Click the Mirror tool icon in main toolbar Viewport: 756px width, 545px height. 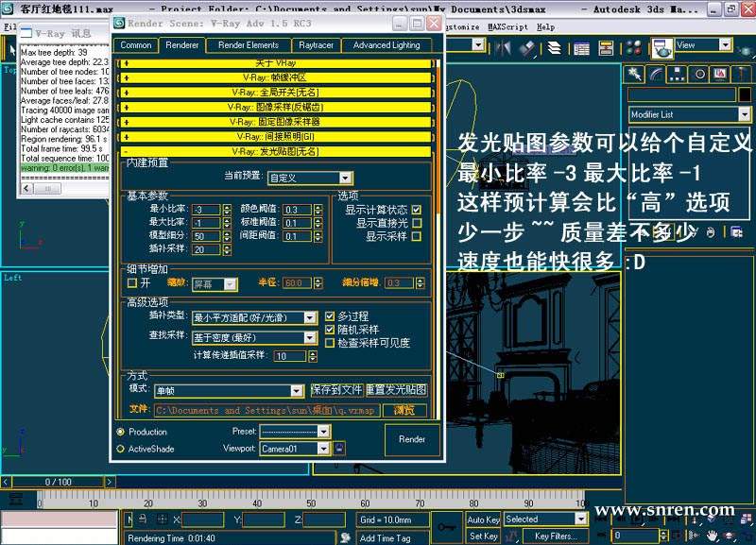(x=503, y=48)
